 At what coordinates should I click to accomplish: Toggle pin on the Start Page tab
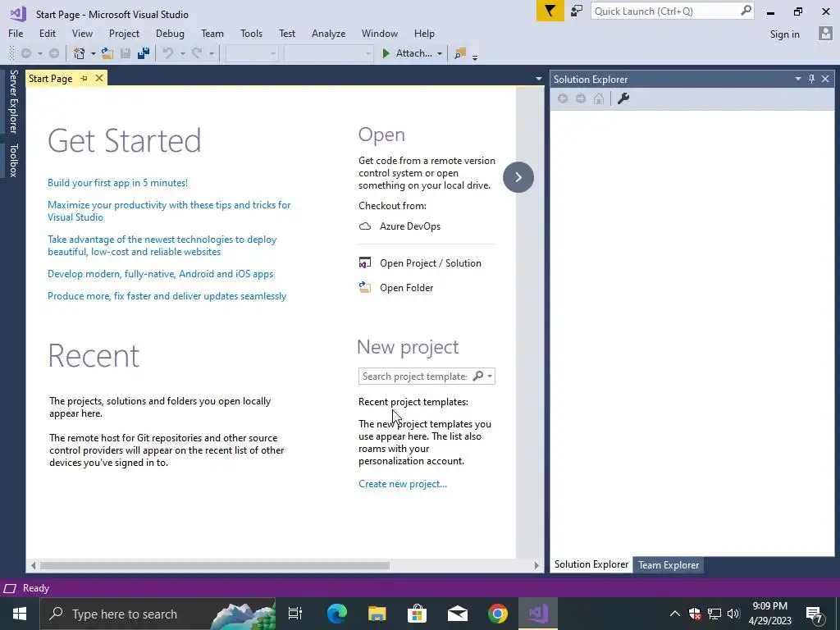point(84,78)
